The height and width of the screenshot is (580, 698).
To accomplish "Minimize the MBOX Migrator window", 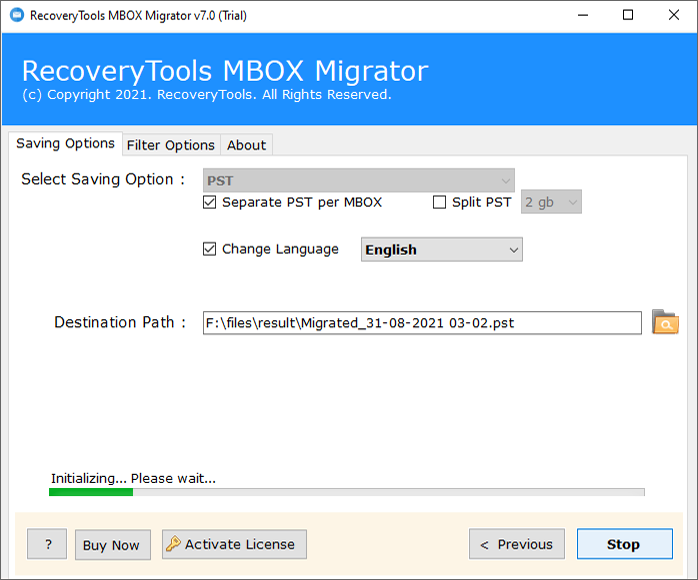I will point(583,15).
